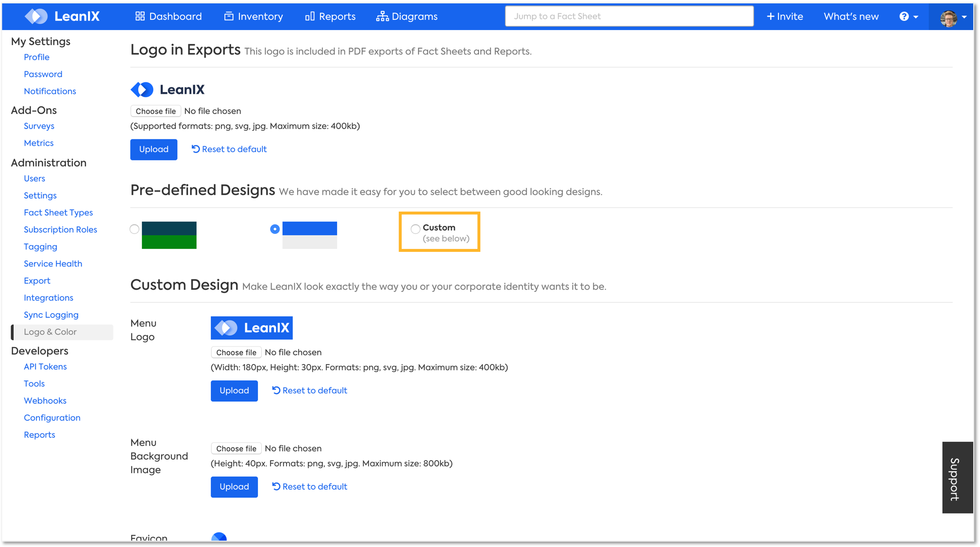Screen dimensions: 980x547
Task: Open the Dashboard menu item
Action: click(x=168, y=17)
